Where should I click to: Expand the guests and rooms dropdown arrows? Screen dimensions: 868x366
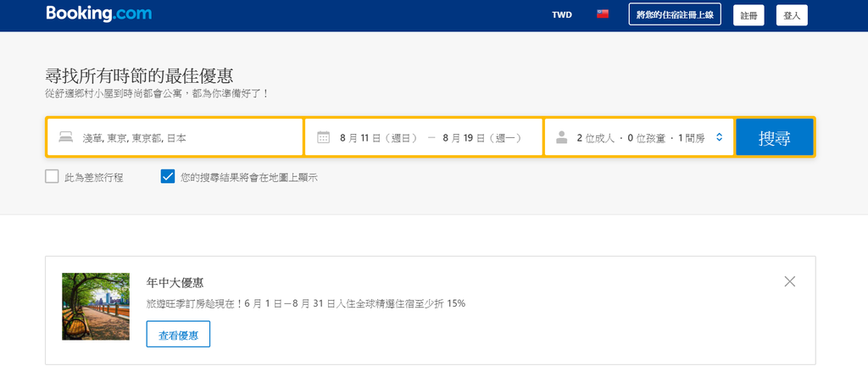click(719, 137)
